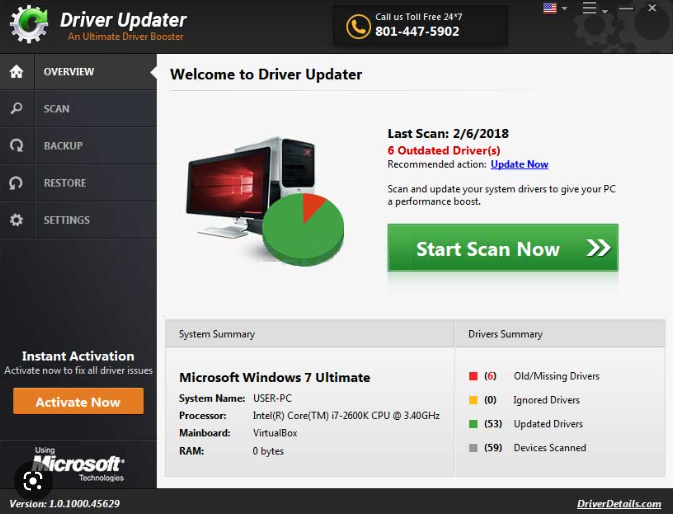Click the Scan magnifier icon
Image resolution: width=673 pixels, height=514 pixels.
coord(16,108)
